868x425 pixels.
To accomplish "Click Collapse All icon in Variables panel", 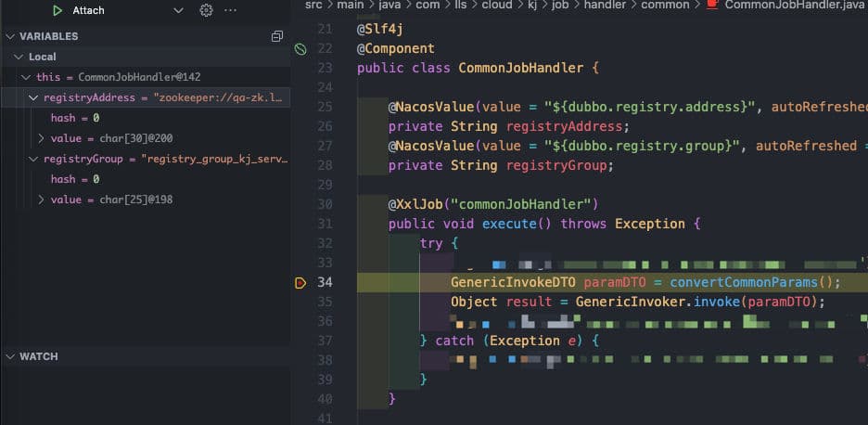I will (276, 36).
